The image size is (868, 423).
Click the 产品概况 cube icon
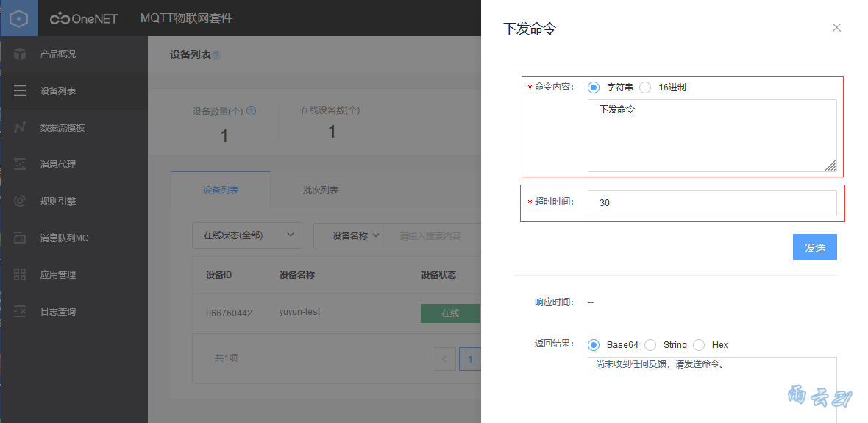pos(20,54)
